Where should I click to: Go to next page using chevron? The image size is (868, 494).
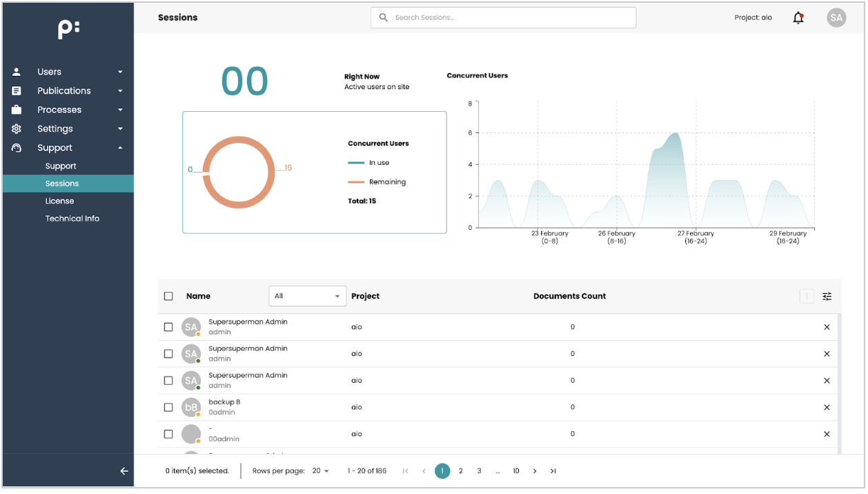[x=535, y=471]
